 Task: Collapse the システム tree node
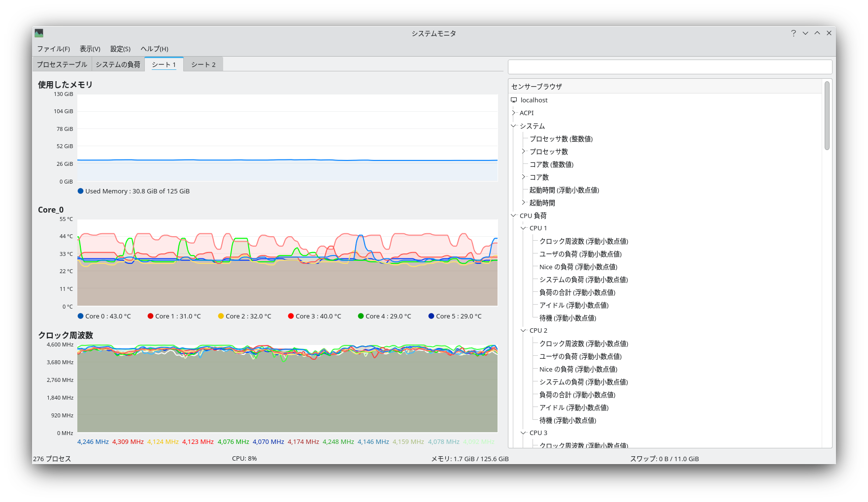pyautogui.click(x=514, y=126)
